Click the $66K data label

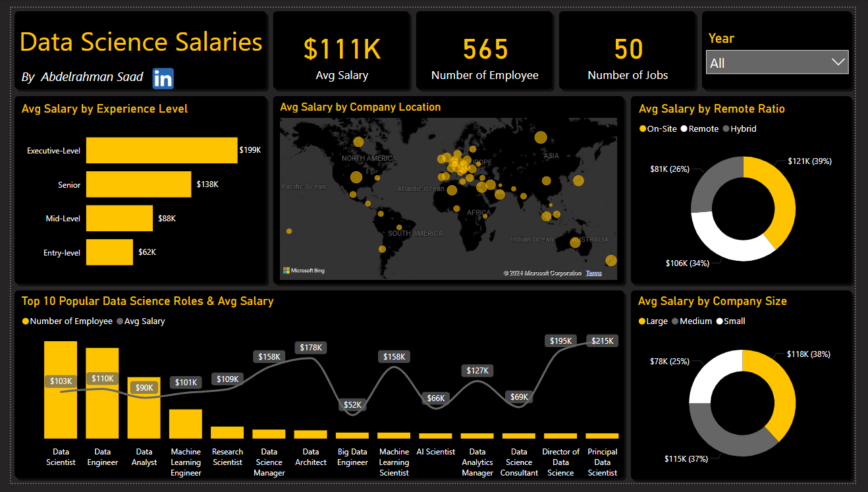point(435,398)
